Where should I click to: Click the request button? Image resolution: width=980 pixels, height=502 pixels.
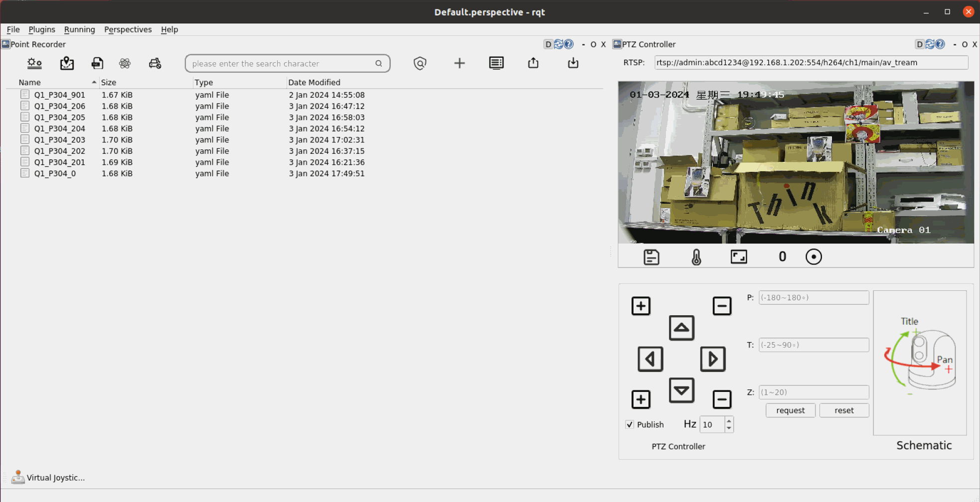tap(790, 410)
